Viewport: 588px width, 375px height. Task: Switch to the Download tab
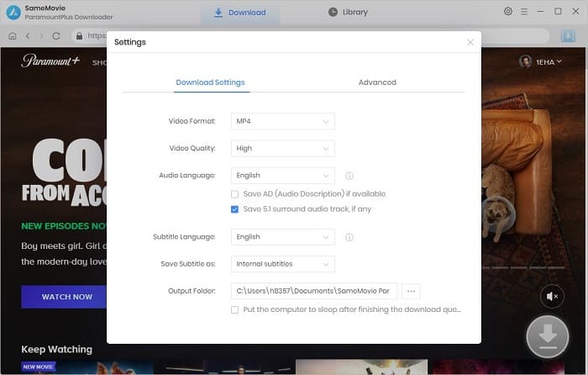click(x=240, y=13)
